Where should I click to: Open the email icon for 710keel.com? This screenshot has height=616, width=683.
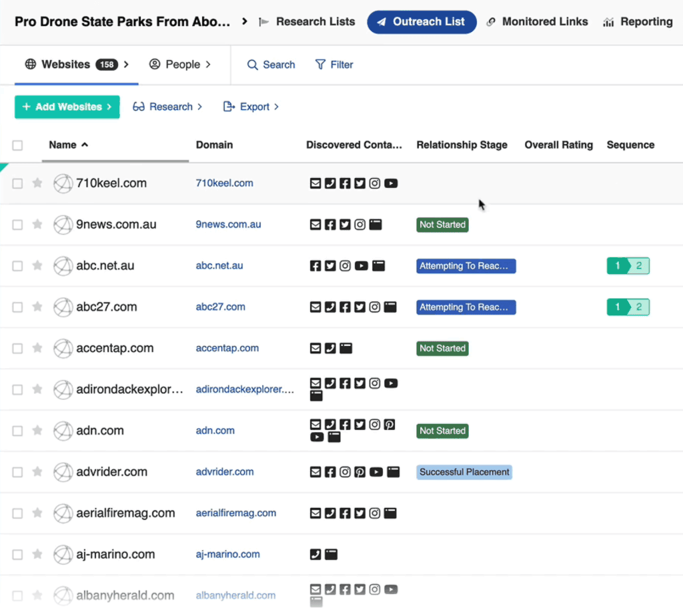[x=315, y=183]
